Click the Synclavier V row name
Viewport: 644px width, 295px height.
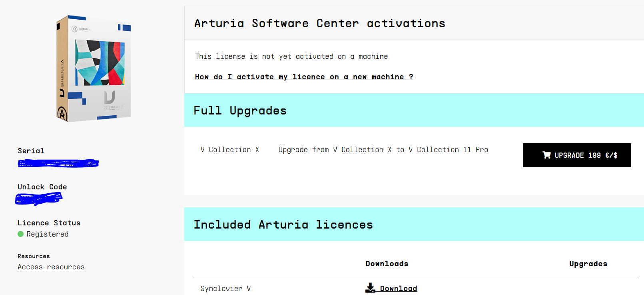pos(225,289)
